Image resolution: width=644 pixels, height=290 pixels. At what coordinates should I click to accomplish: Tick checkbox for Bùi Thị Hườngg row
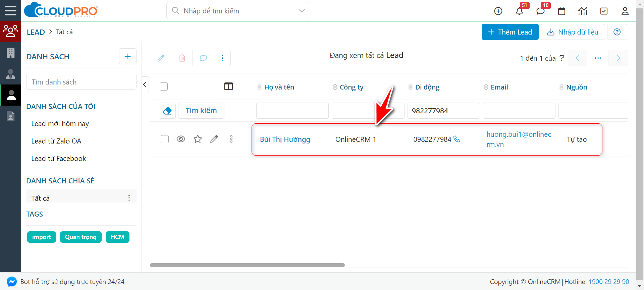point(165,139)
